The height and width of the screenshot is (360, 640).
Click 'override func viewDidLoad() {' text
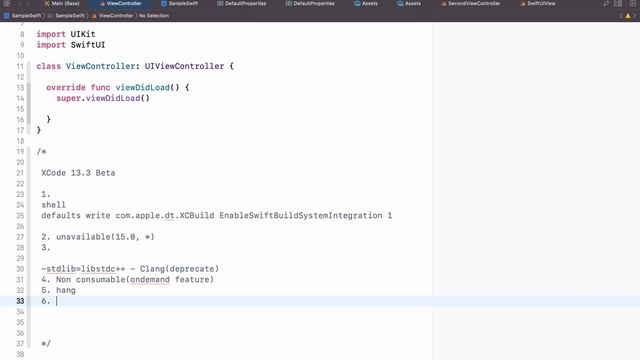point(118,87)
